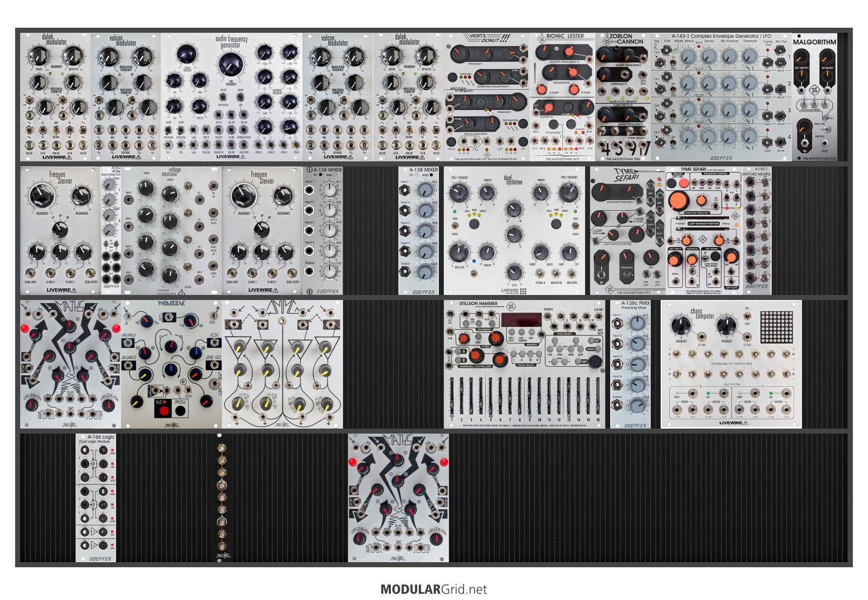Select the chaos computer module
The width and height of the screenshot is (868, 600).
731,364
